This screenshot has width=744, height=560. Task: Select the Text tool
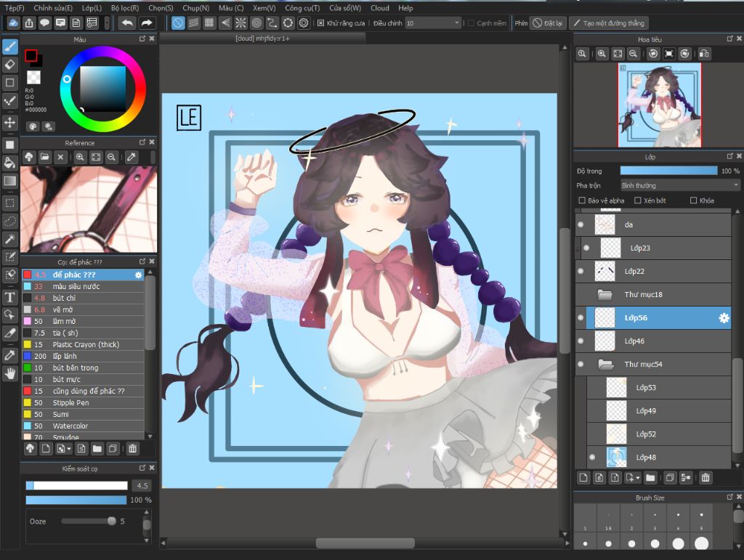(x=10, y=297)
